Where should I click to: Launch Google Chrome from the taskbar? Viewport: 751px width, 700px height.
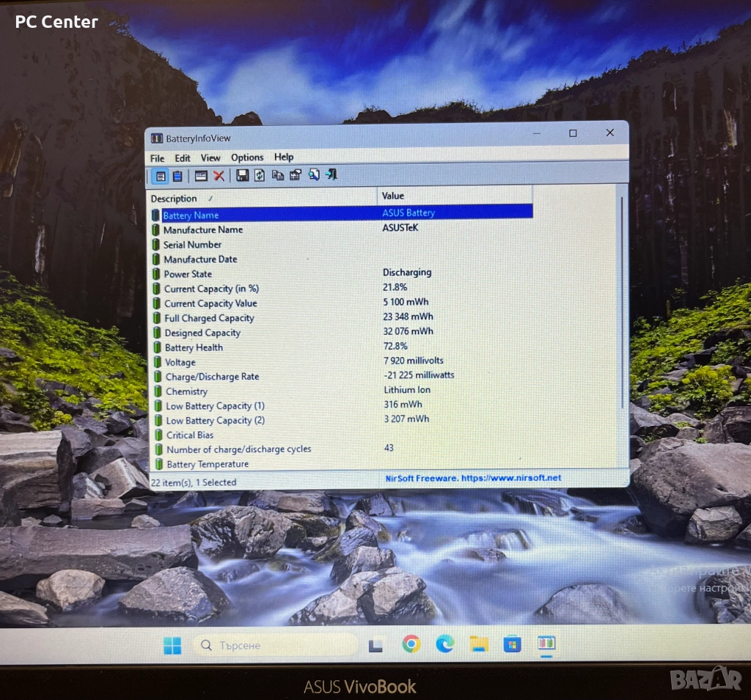(x=411, y=644)
